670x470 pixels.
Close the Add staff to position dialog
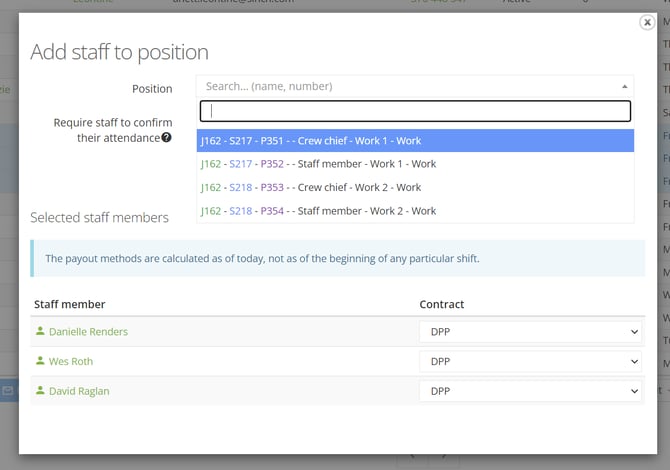pos(647,23)
